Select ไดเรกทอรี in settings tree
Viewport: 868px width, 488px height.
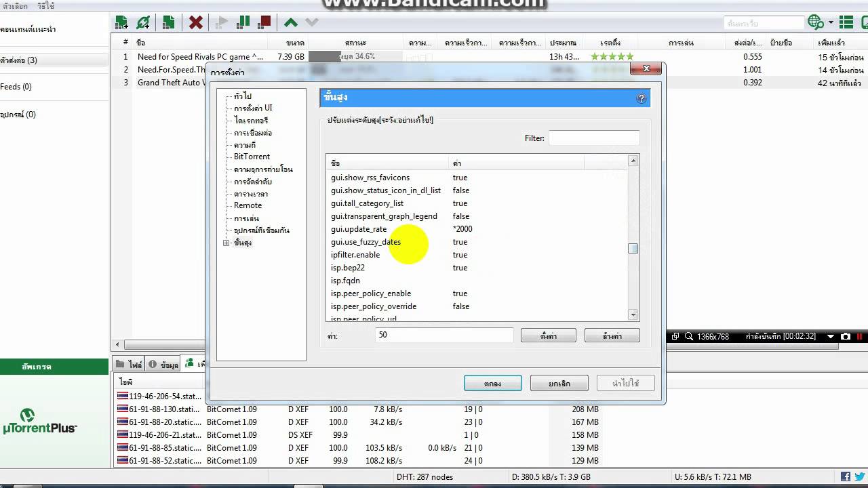pyautogui.click(x=250, y=120)
